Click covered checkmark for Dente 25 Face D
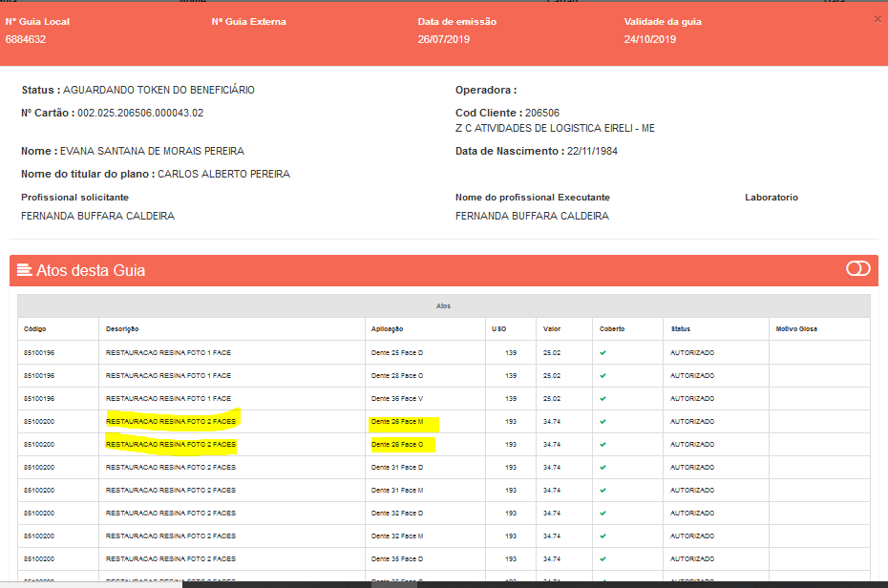 click(x=603, y=353)
